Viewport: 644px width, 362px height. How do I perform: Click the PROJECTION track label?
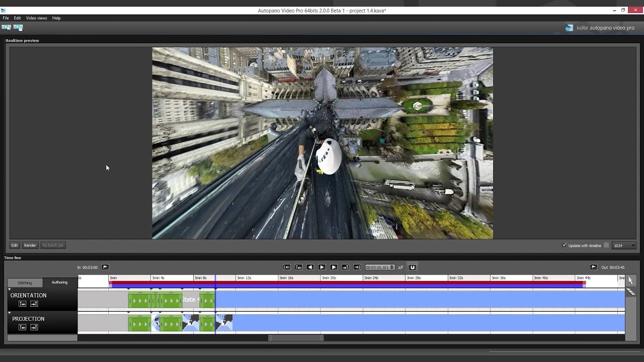pyautogui.click(x=28, y=319)
